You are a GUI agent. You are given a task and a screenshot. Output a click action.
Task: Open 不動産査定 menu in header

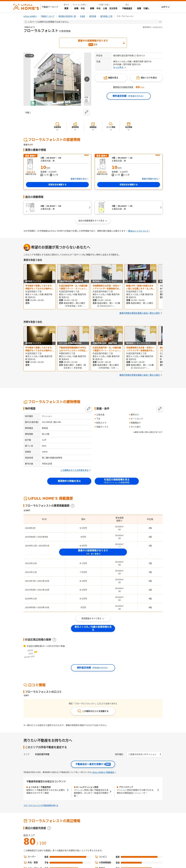[127, 8]
